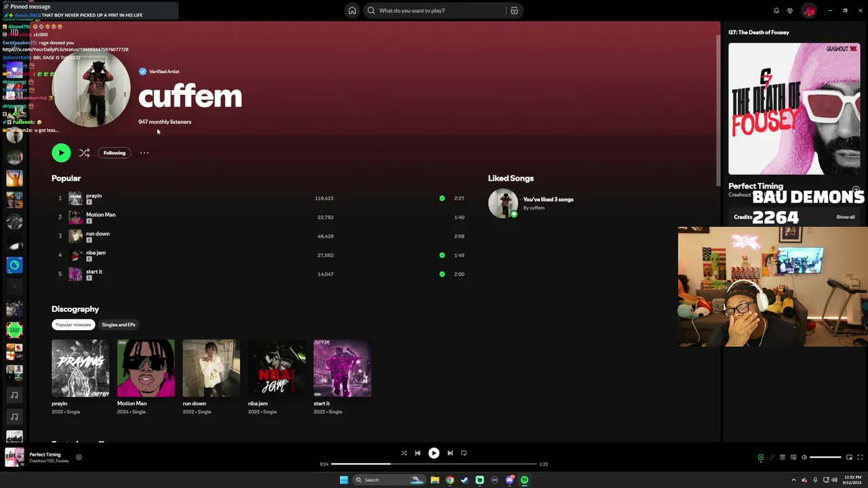
Task: Open the nba jam single cover
Action: (x=277, y=368)
